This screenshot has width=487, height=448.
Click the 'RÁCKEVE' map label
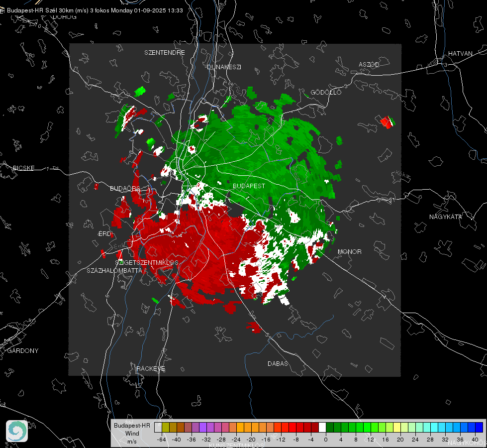(x=151, y=369)
